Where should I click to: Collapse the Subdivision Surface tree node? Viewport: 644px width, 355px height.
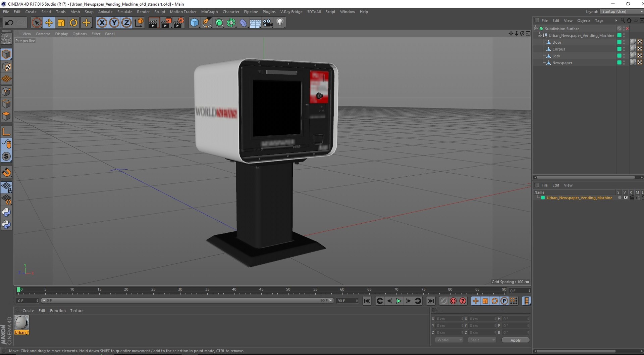536,29
